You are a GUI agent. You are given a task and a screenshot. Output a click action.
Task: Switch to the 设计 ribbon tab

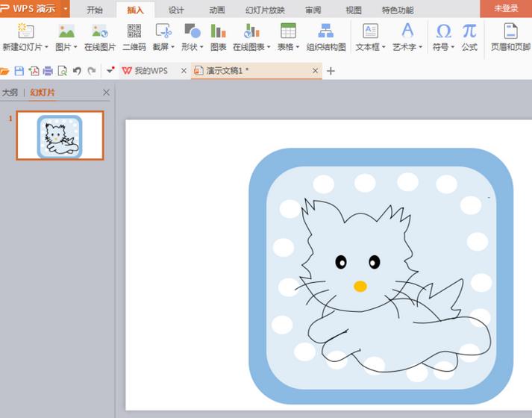point(176,10)
